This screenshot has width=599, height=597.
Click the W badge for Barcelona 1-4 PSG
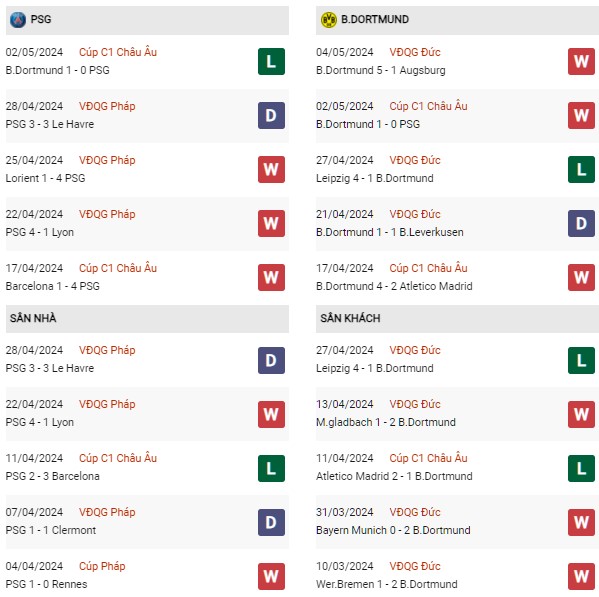[271, 277]
